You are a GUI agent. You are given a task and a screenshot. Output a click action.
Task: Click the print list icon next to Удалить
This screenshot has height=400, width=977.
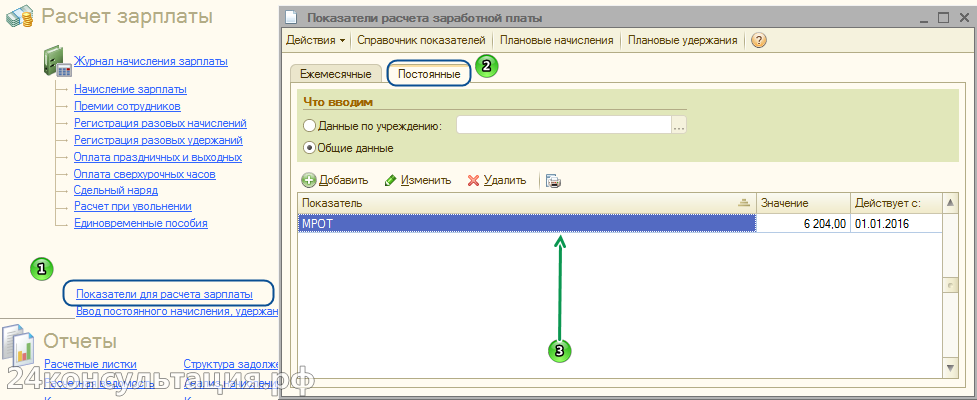(x=553, y=180)
